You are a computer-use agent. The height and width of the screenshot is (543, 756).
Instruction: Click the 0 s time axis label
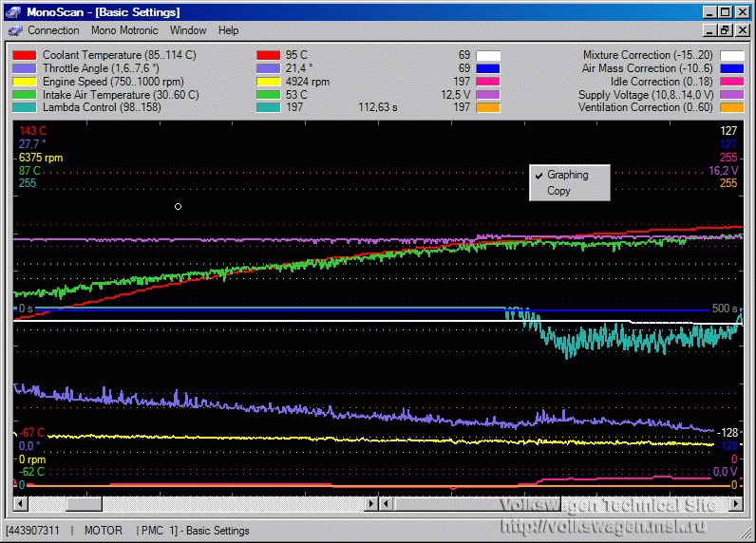pos(26,309)
